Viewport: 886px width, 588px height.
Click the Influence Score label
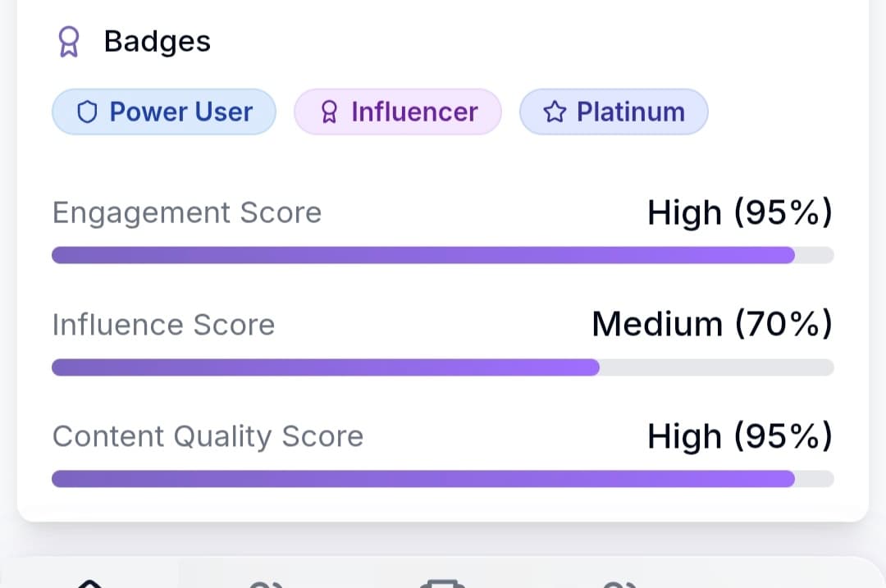163,325
